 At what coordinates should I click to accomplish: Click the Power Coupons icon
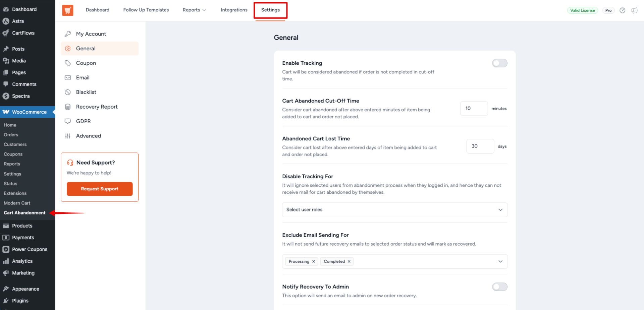pos(6,249)
